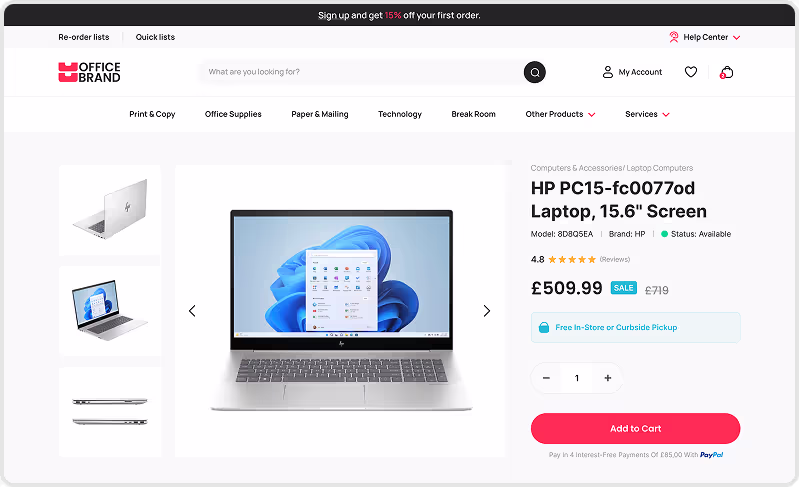Show previous product image with left arrow
The image size is (799, 487).
(x=192, y=311)
